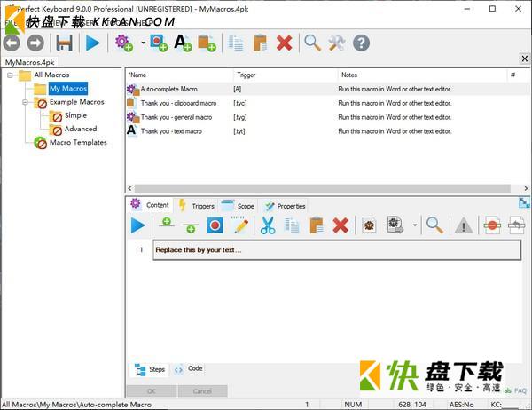Click the red minus step icon

coord(492,225)
